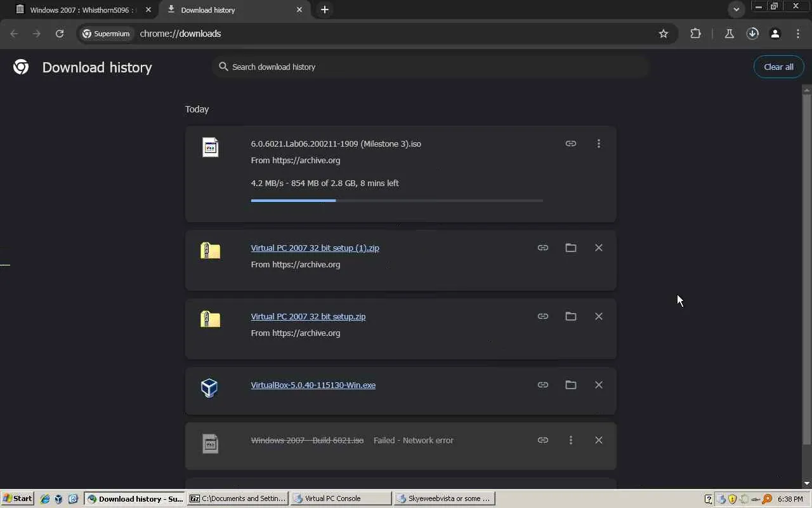Image resolution: width=812 pixels, height=508 pixels.
Task: Remove failed Windows 2007 Build 6021.iso entry
Action: (599, 440)
